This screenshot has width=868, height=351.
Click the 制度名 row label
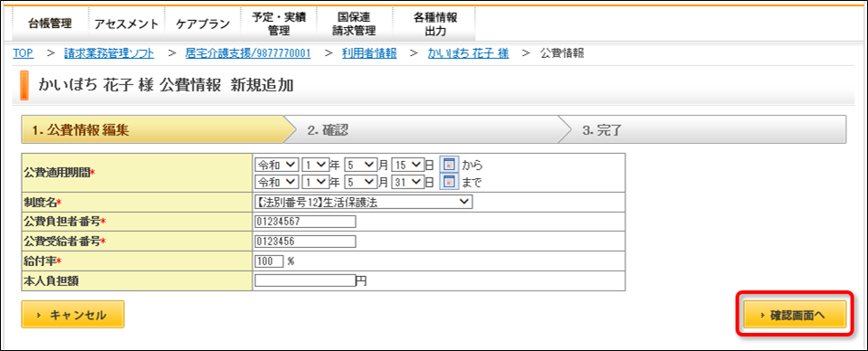(x=42, y=203)
